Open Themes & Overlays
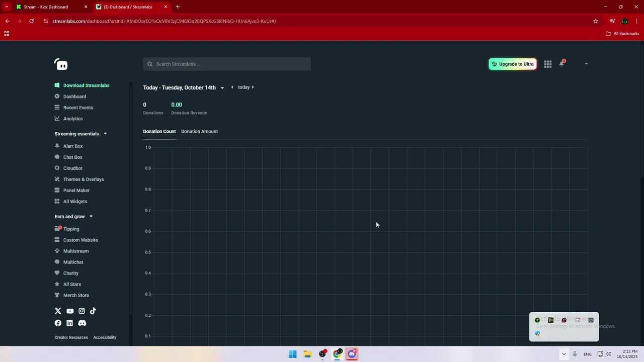Image resolution: width=644 pixels, height=362 pixels. 84,179
